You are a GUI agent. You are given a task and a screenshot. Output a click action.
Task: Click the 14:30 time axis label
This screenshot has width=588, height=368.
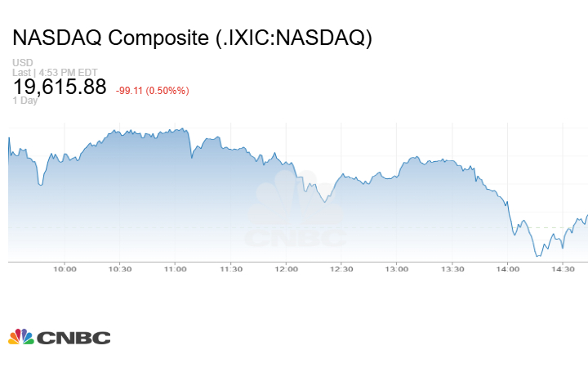563,269
